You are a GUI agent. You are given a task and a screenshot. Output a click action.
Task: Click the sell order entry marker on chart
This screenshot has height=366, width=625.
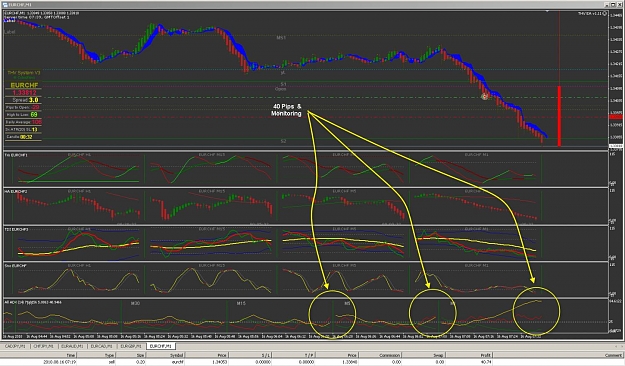[x=485, y=96]
